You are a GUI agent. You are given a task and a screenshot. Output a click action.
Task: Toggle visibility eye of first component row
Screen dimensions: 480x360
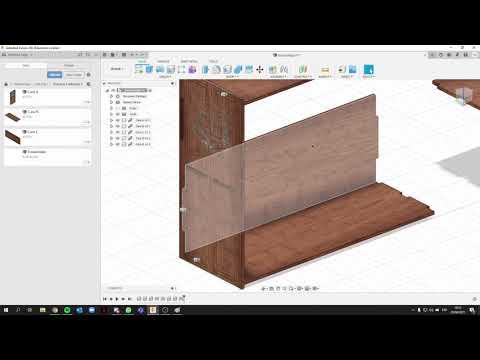tap(118, 120)
